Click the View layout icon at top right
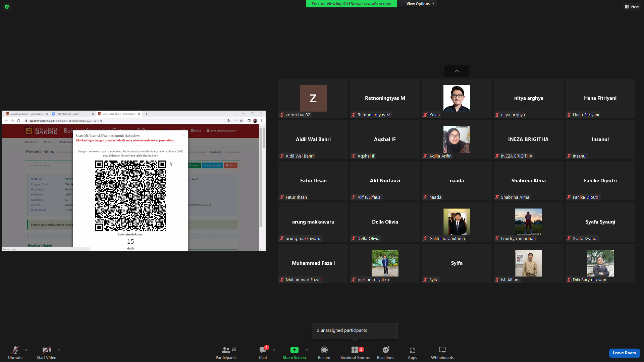Image resolution: width=644 pixels, height=362 pixels. [627, 7]
